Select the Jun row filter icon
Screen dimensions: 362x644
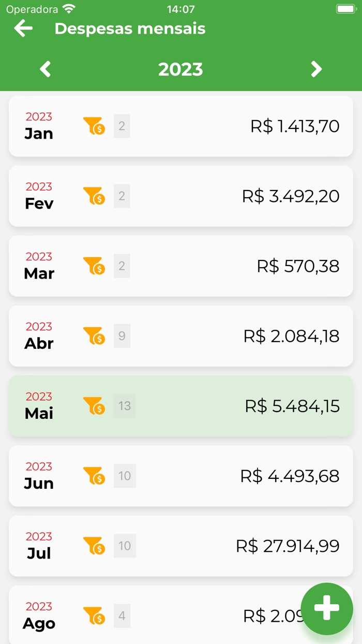[94, 476]
